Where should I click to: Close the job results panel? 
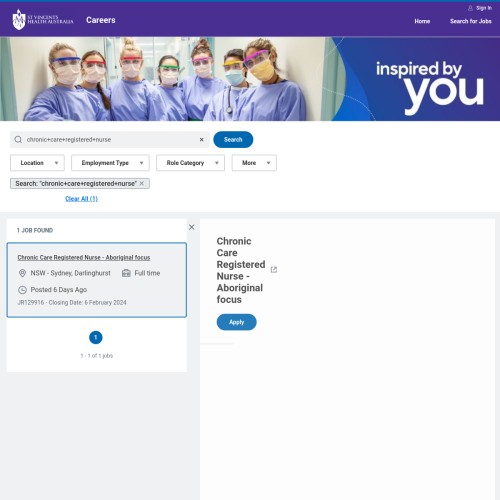(x=191, y=227)
